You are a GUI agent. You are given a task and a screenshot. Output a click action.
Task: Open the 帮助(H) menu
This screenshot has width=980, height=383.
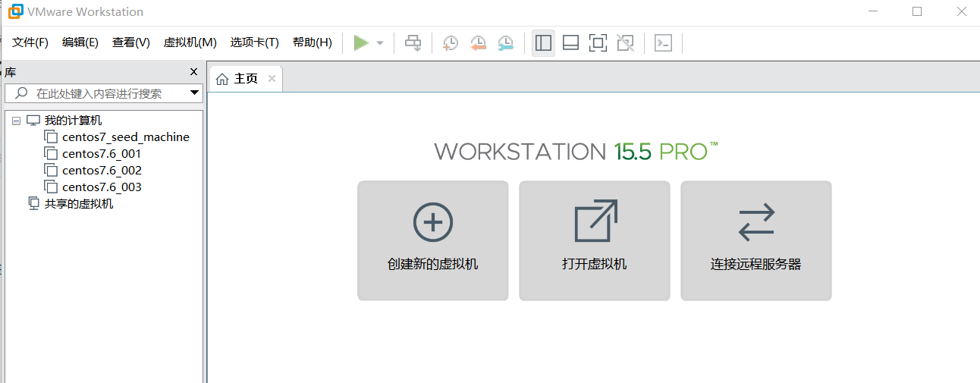click(x=313, y=42)
